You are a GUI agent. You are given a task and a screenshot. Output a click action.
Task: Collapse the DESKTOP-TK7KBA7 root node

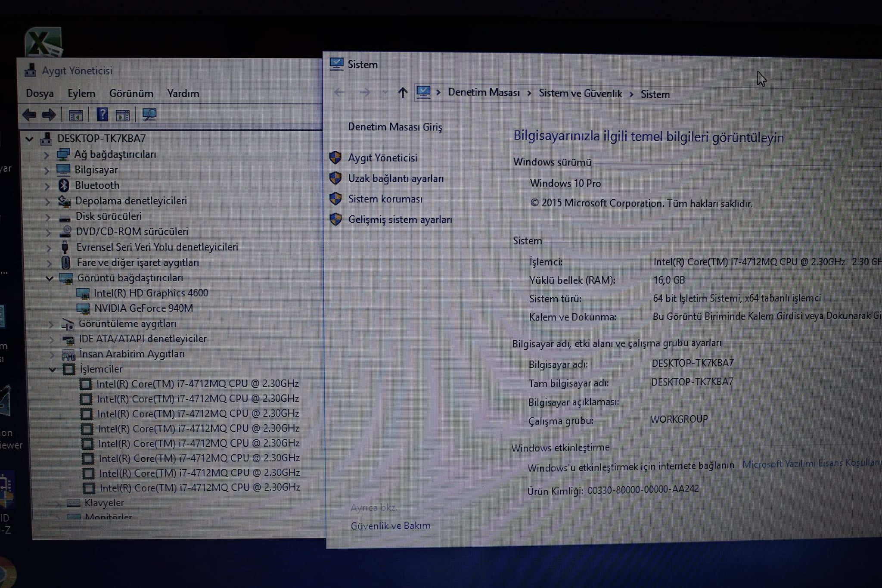(29, 139)
